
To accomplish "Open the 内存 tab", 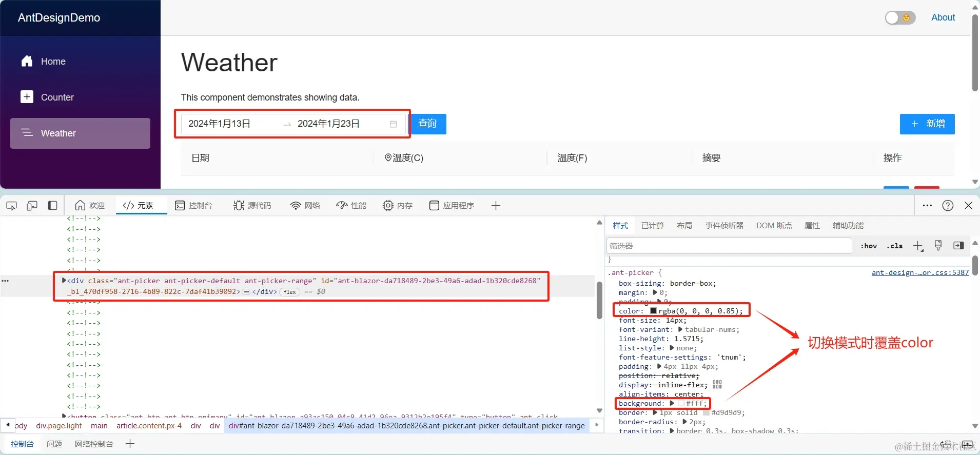I will pos(398,206).
